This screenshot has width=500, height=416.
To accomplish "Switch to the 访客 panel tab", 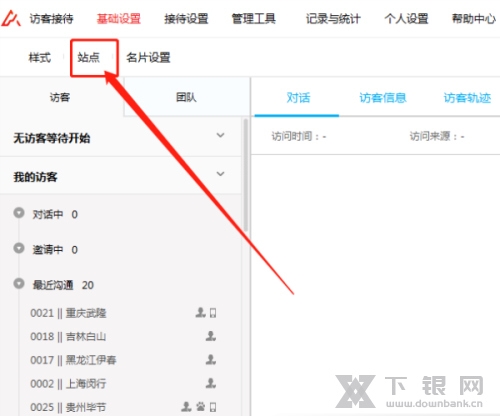I will [x=60, y=97].
